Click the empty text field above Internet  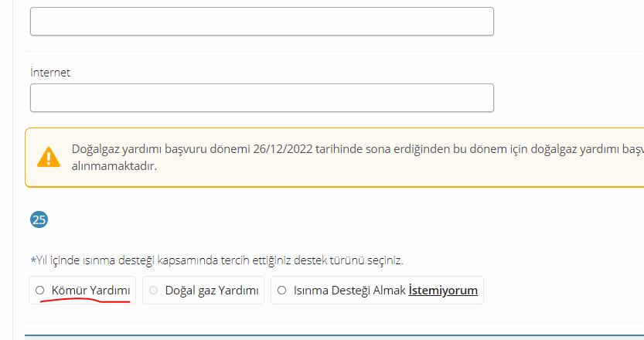click(262, 21)
